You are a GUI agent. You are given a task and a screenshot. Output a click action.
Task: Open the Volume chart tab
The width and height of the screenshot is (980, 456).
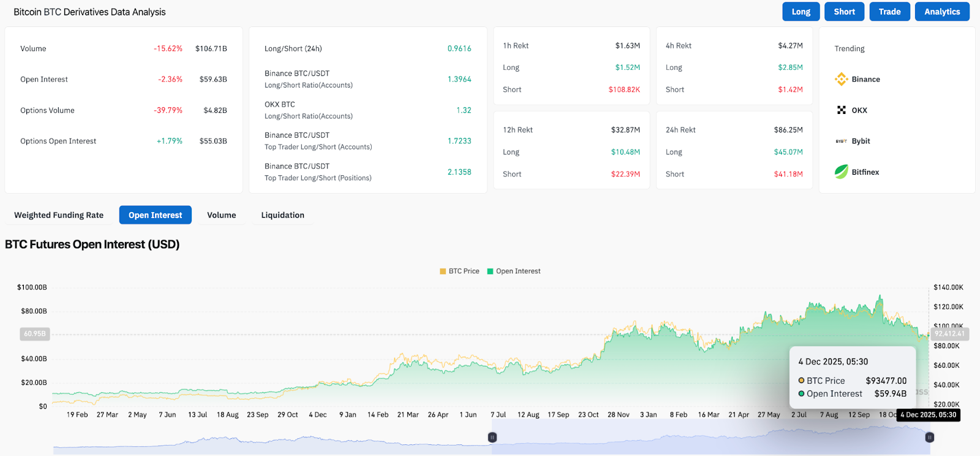pos(221,215)
